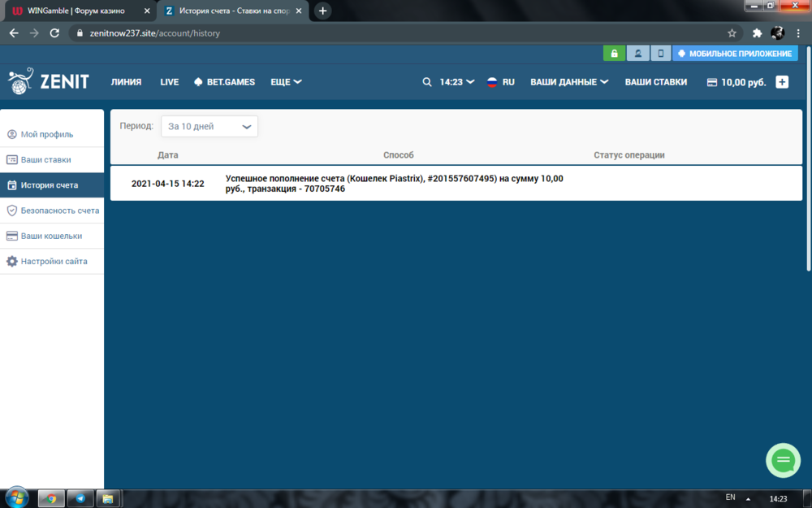812x508 pixels.
Task: Expand the period dropdown 'За 10 дней'
Action: tap(209, 127)
